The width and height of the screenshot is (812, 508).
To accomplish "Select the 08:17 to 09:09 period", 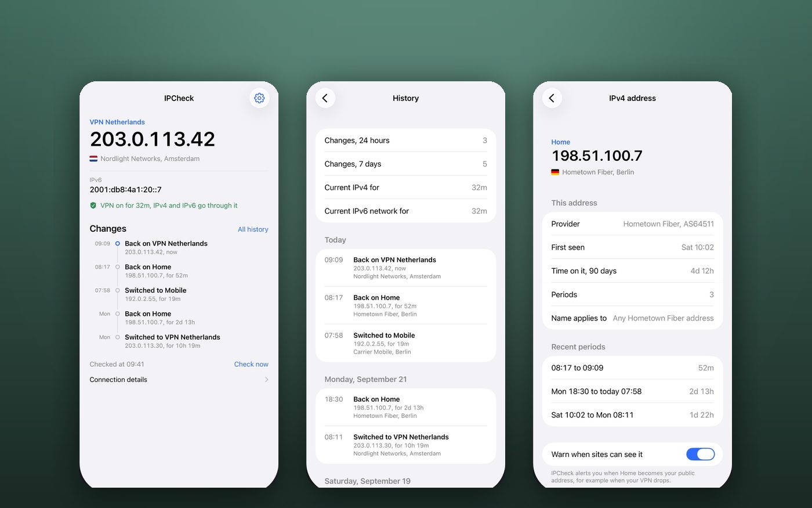I will click(x=633, y=368).
